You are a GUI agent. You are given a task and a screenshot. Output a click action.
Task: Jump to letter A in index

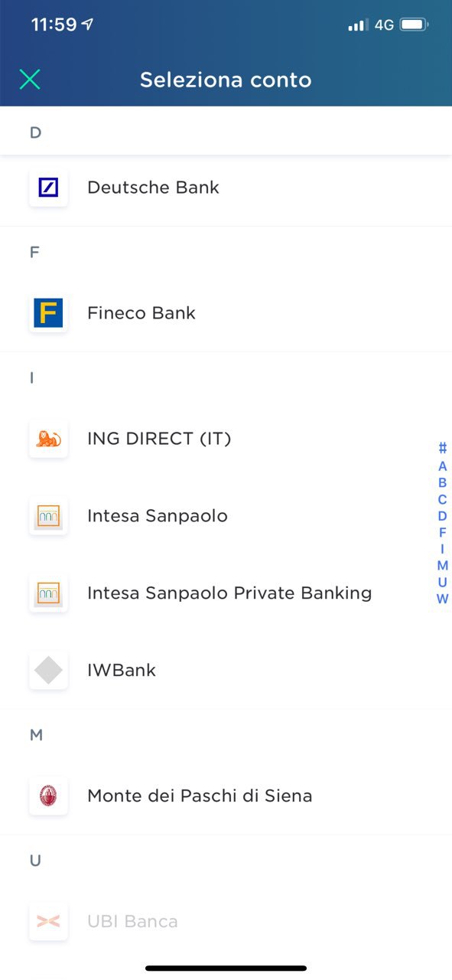(x=442, y=466)
